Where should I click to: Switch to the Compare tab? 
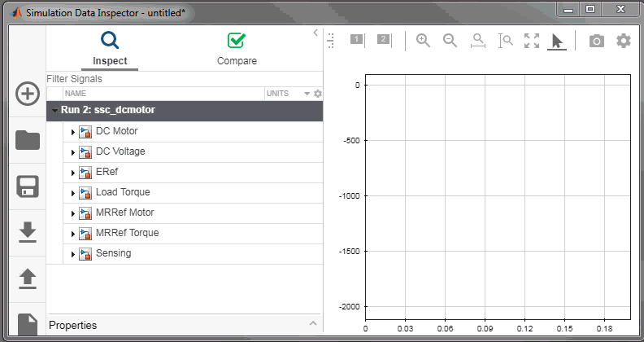click(237, 49)
